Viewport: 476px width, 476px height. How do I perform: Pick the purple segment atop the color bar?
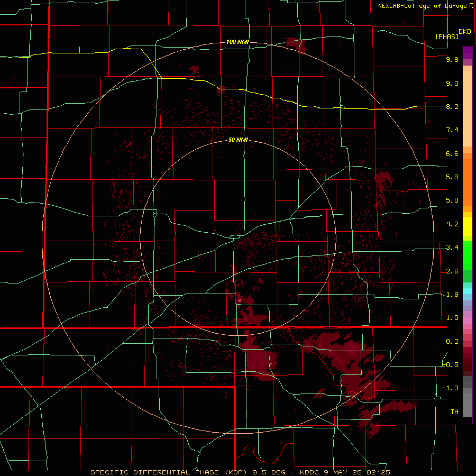tap(467, 53)
